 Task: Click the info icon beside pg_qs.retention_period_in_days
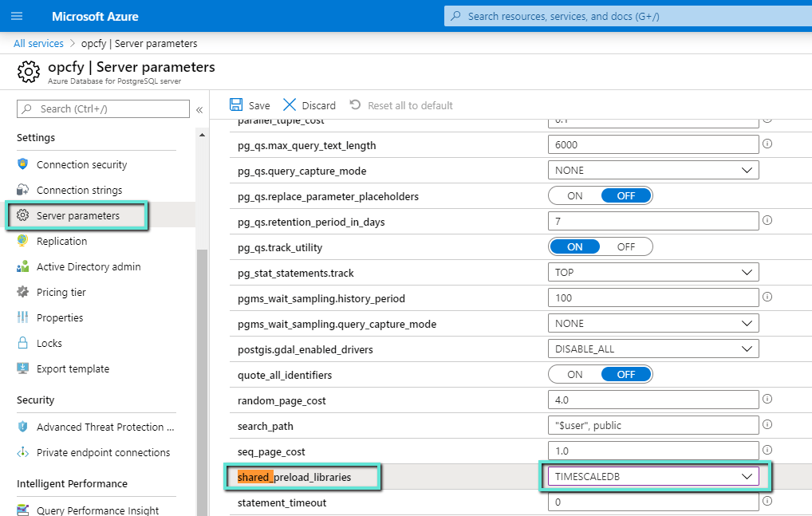point(767,220)
